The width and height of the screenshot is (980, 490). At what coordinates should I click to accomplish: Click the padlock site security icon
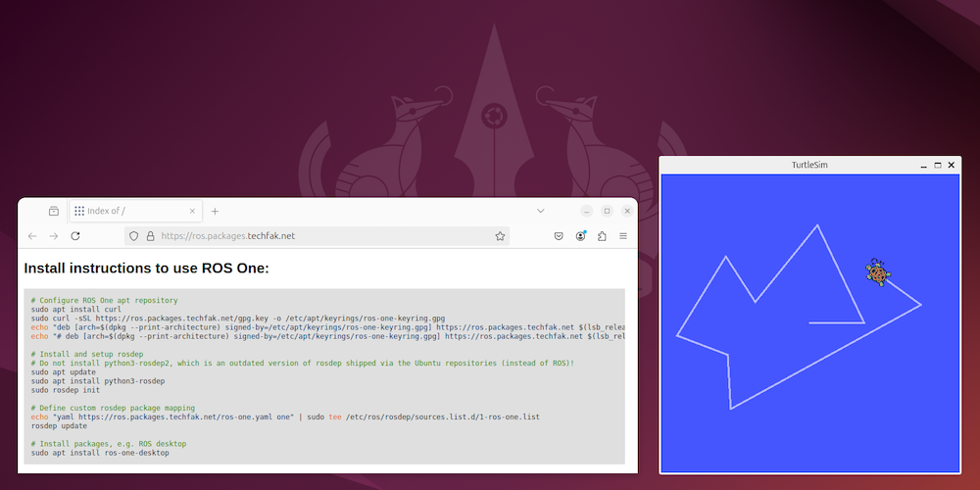pos(150,236)
